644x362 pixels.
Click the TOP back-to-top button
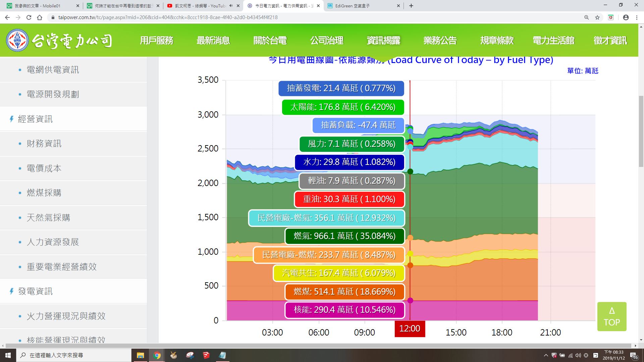point(612,316)
